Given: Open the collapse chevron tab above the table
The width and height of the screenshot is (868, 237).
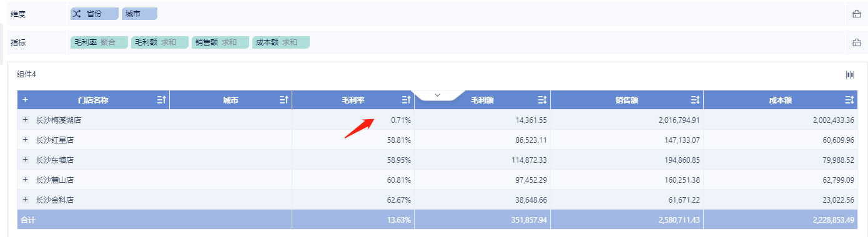Looking at the screenshot, I should click(x=437, y=95).
